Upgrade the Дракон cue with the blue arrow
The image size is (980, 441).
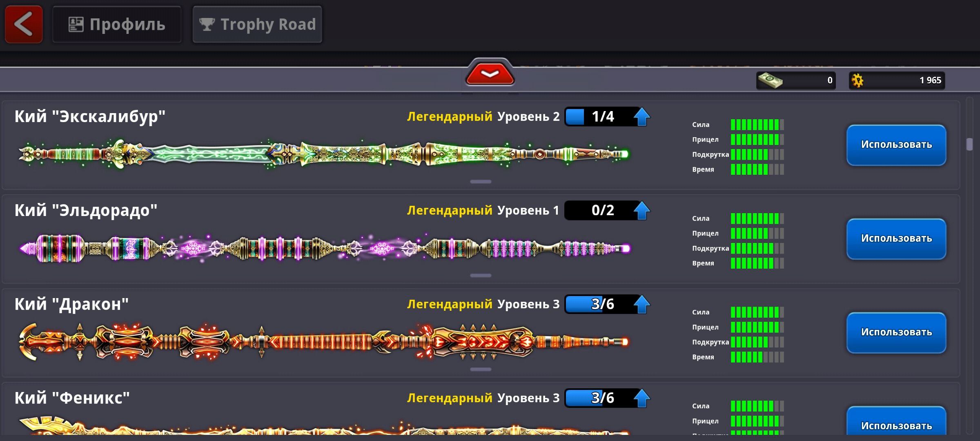641,305
